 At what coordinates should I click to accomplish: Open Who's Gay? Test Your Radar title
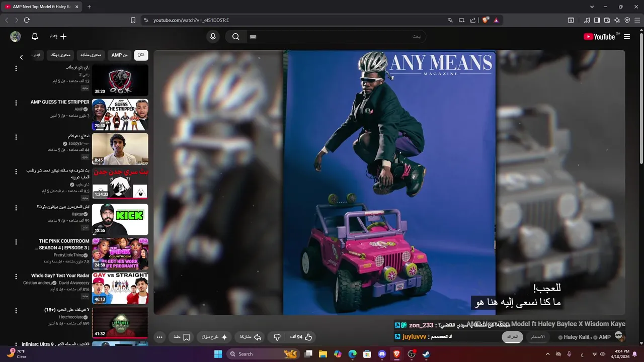coord(60,276)
